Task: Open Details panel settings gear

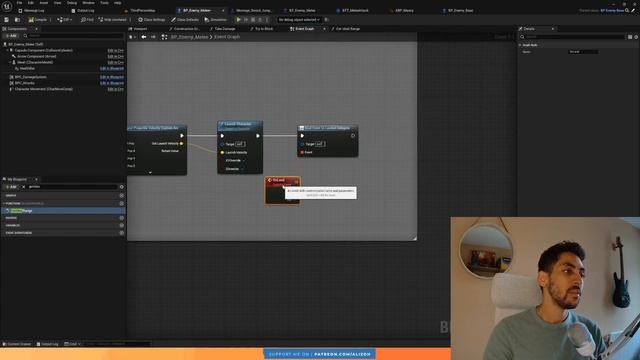Action: pyautogui.click(x=636, y=37)
